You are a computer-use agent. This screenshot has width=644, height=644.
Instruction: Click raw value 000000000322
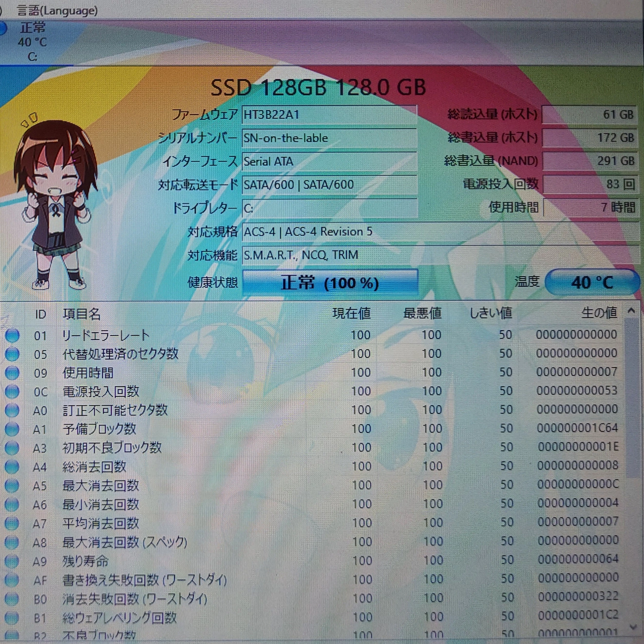pyautogui.click(x=578, y=597)
